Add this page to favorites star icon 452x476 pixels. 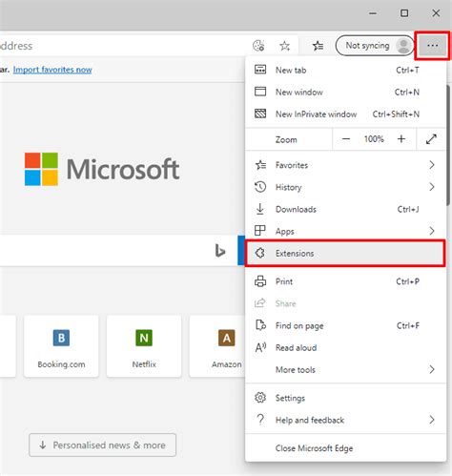[284, 46]
